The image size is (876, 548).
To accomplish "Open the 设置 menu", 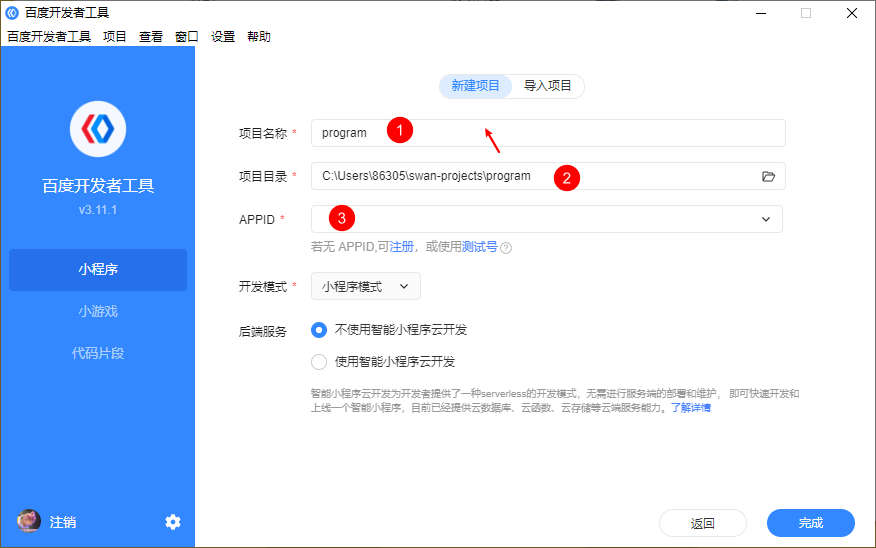I will [x=223, y=37].
